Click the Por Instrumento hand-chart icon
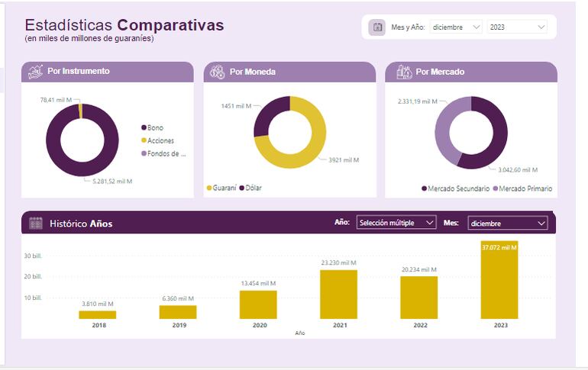 point(35,72)
